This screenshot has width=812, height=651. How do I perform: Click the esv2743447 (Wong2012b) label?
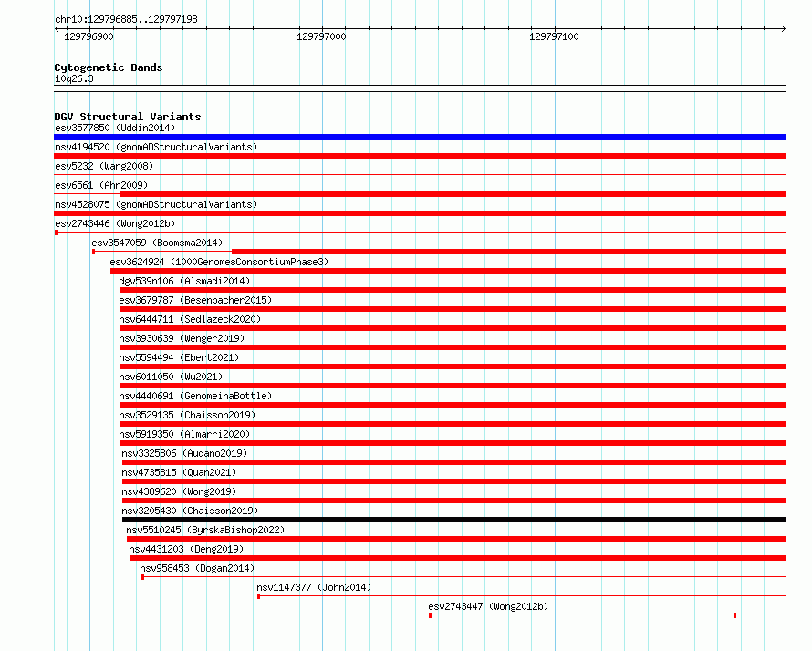pos(488,606)
